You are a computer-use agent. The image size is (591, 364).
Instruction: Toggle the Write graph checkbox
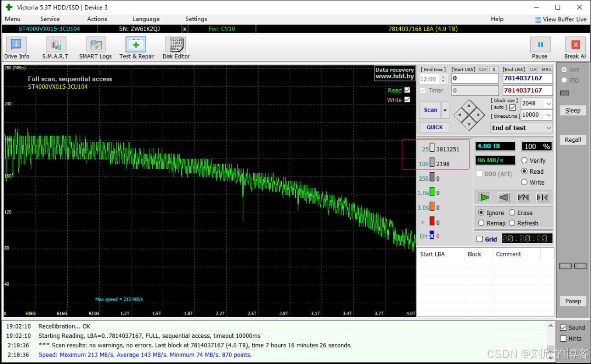(x=407, y=100)
